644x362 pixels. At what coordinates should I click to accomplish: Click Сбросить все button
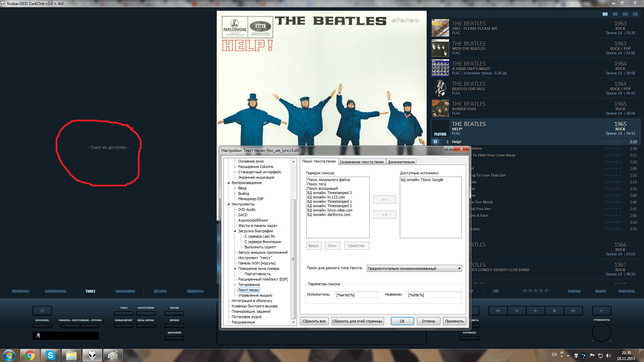(x=314, y=321)
